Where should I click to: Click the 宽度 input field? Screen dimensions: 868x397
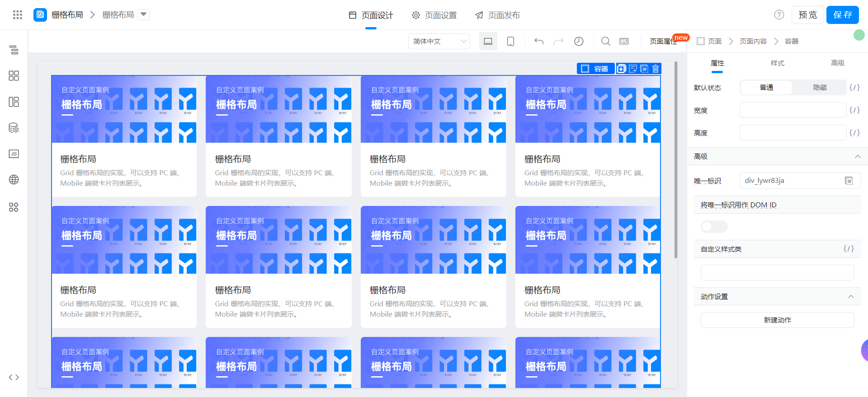click(x=793, y=110)
